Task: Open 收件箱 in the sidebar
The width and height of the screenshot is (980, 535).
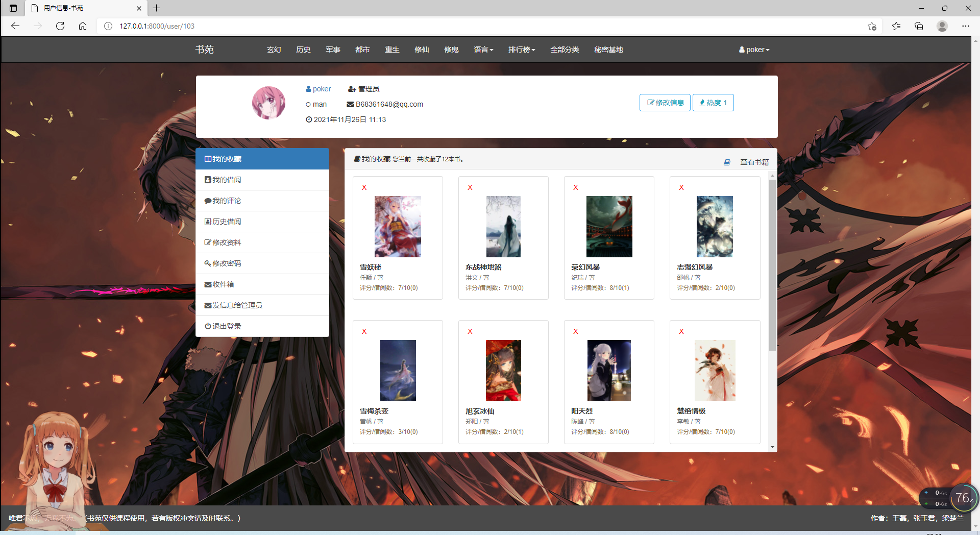Action: click(262, 284)
